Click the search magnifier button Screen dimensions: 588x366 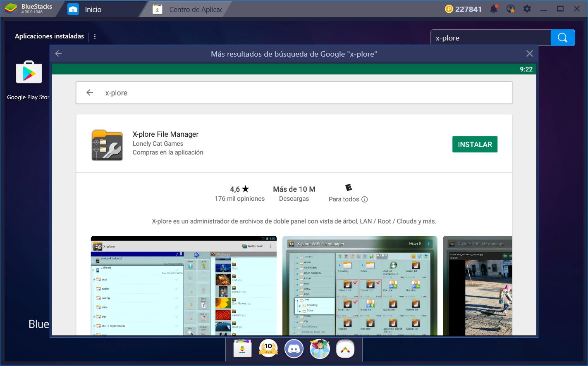pos(562,38)
